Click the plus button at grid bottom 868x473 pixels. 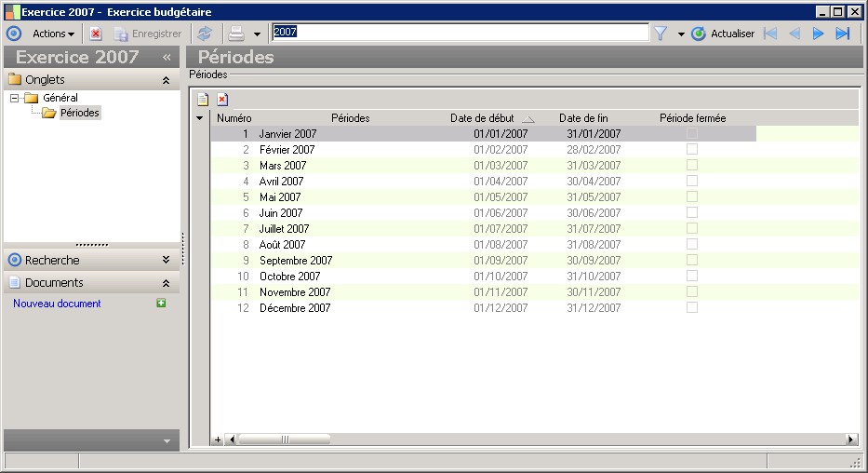218,439
